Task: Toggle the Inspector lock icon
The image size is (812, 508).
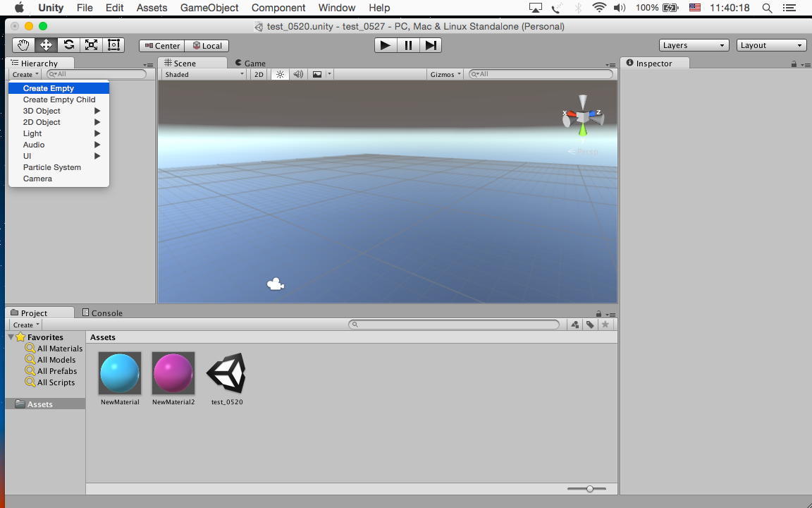Action: [x=794, y=64]
